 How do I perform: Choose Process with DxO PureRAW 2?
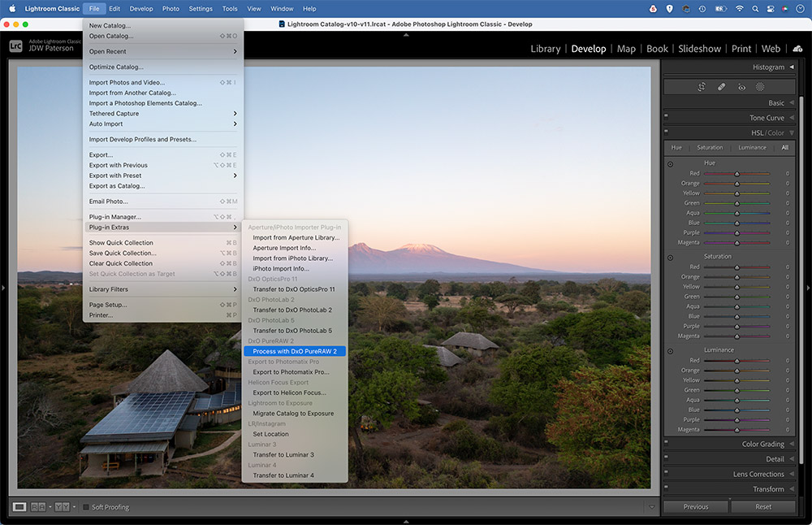[295, 351]
